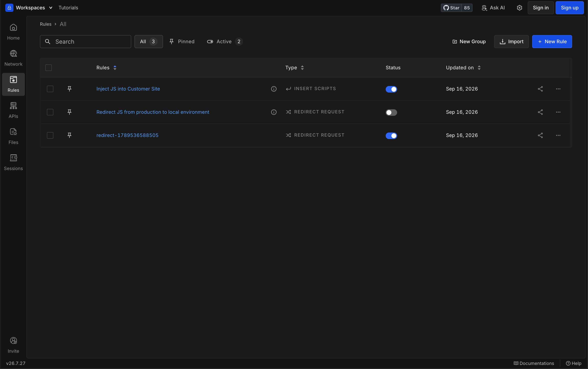Click the Rules breadcrumb
The height and width of the screenshot is (369, 588).
pyautogui.click(x=46, y=24)
